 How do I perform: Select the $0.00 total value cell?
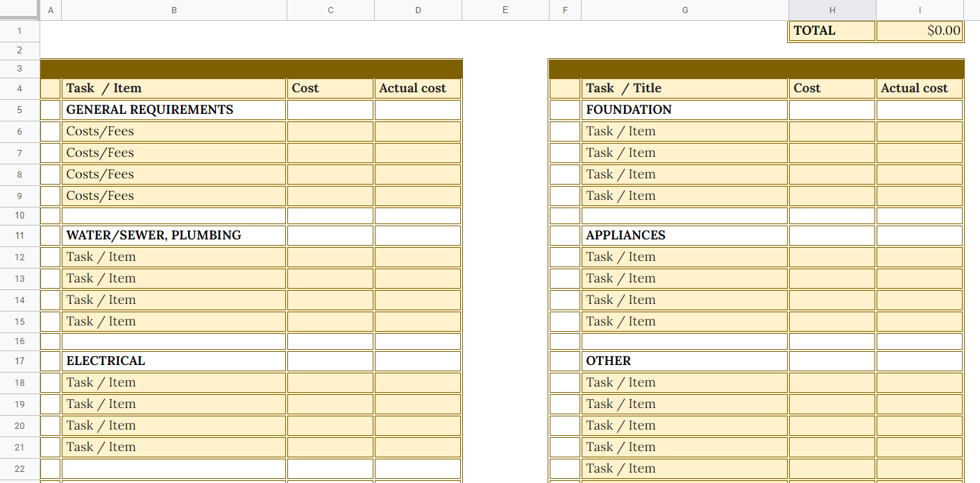920,31
